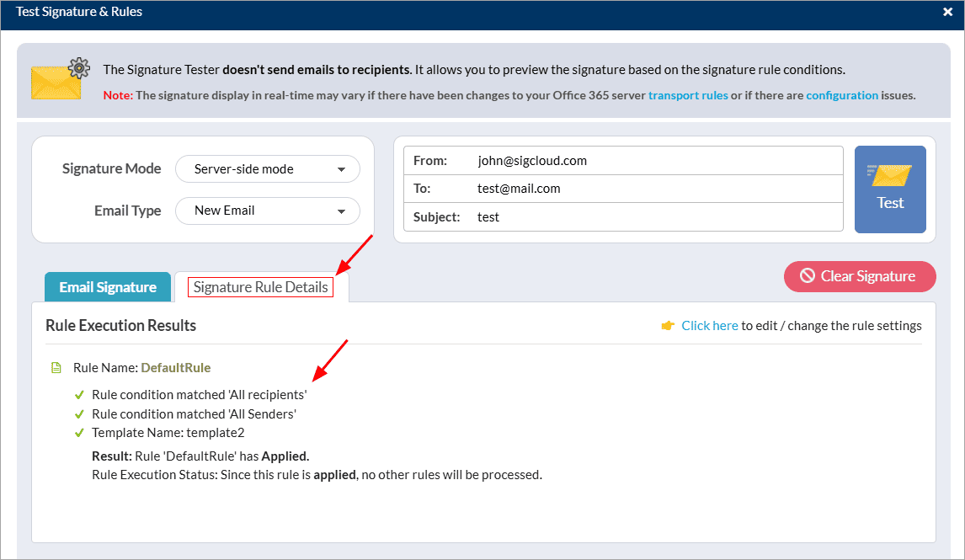Click checkmark next to 'All recipients' condition

pos(79,394)
